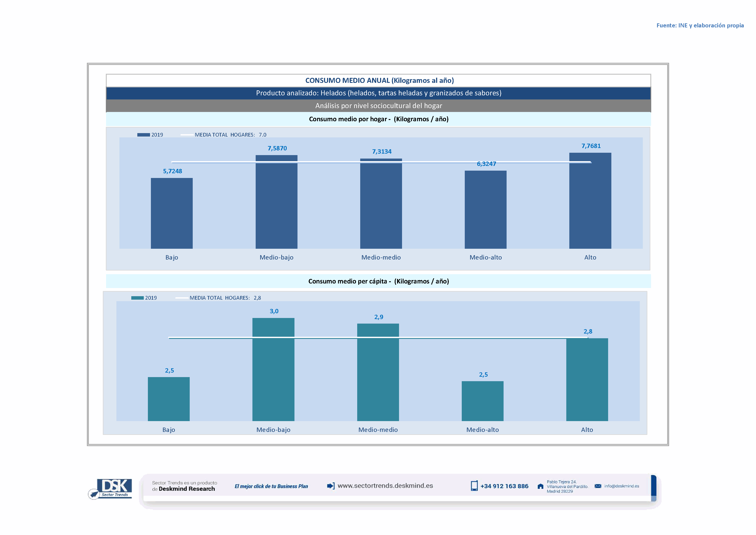Click the +34 912 163 886 phone number
This screenshot has width=756, height=535.
click(504, 486)
